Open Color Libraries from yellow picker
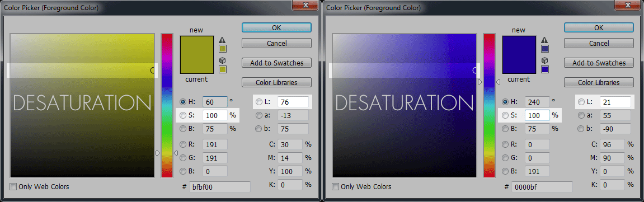Viewport: 644px width, 202px height. coord(276,82)
